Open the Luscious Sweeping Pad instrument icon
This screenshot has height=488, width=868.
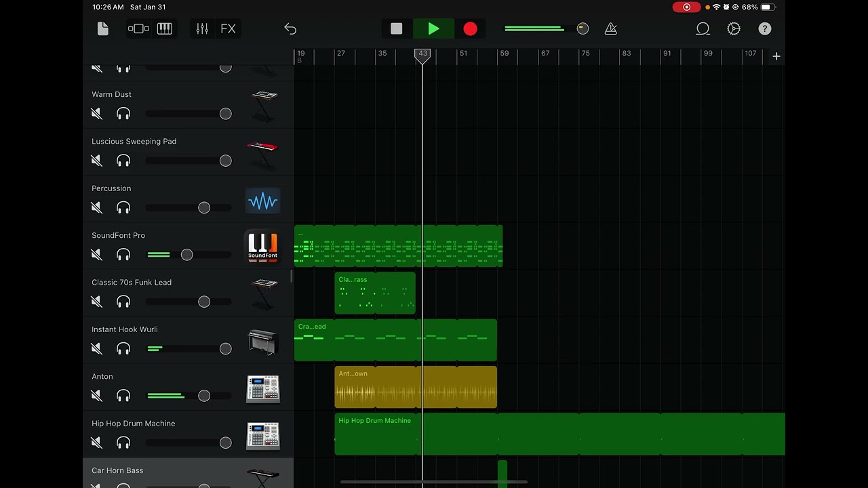coord(263,153)
